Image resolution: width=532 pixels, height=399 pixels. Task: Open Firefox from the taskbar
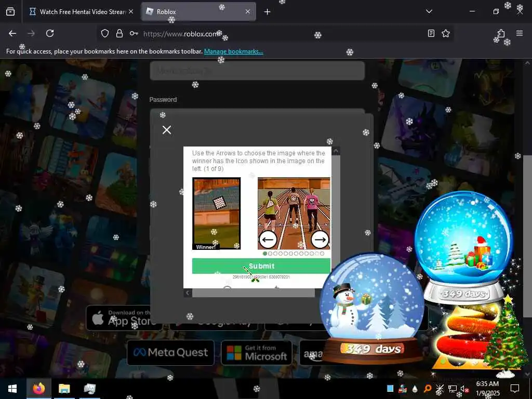pos(38,389)
